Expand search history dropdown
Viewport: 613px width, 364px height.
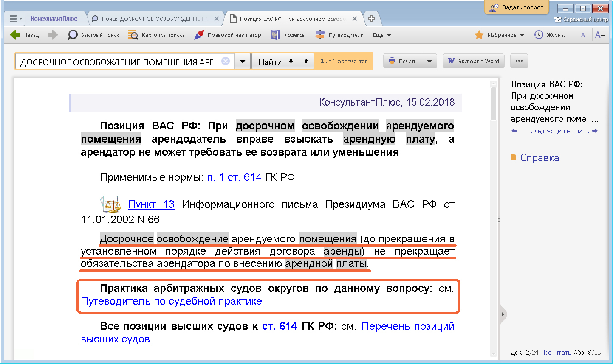pyautogui.click(x=242, y=62)
